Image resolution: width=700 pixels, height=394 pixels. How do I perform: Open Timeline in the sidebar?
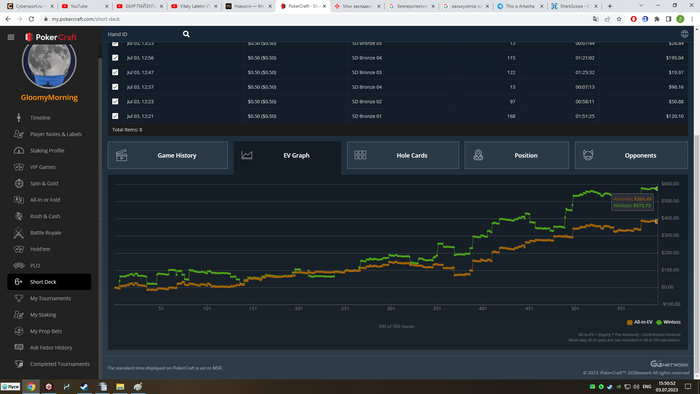click(x=40, y=118)
